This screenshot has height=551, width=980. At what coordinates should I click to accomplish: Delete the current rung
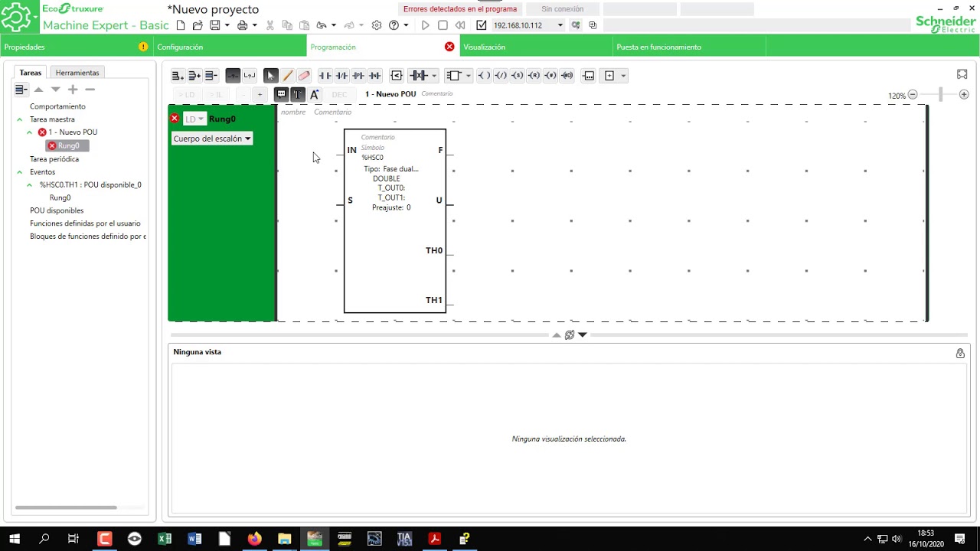[211, 76]
